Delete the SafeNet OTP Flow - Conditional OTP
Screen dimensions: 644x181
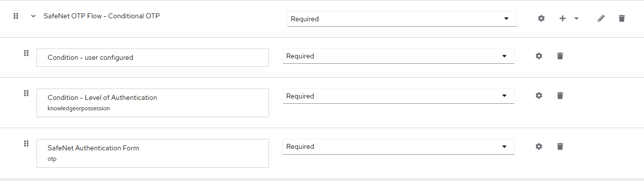point(622,18)
